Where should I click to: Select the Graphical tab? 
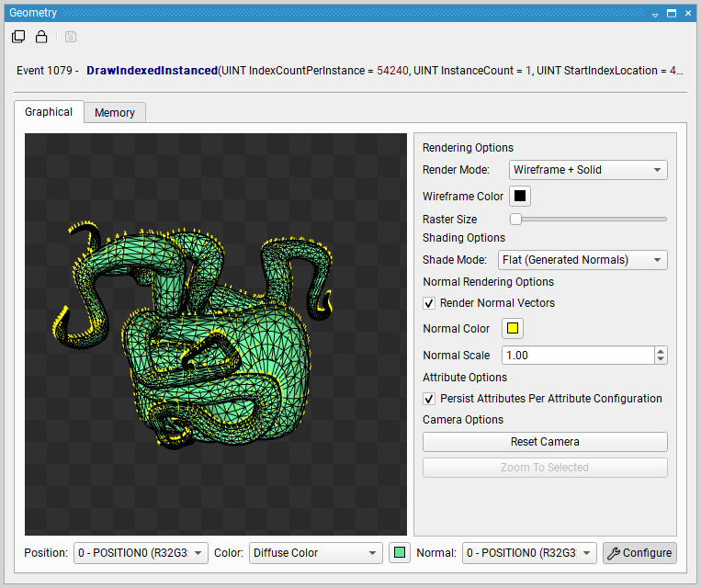click(49, 111)
